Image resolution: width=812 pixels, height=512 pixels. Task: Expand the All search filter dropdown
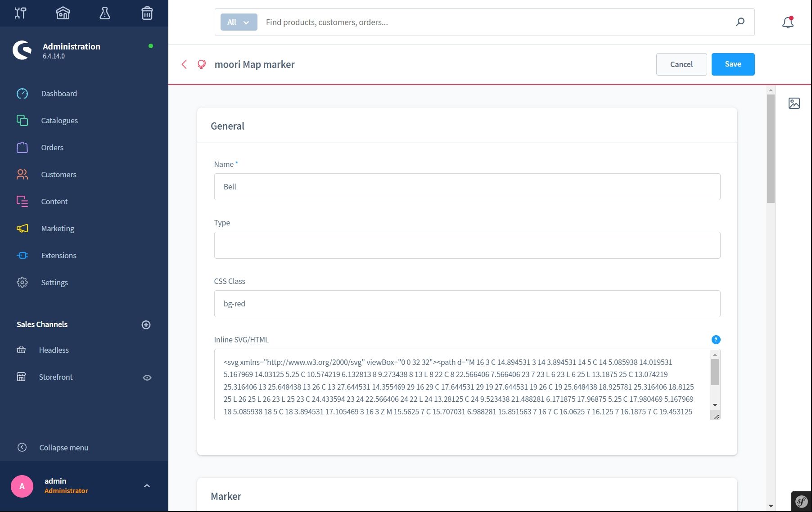pyautogui.click(x=239, y=22)
